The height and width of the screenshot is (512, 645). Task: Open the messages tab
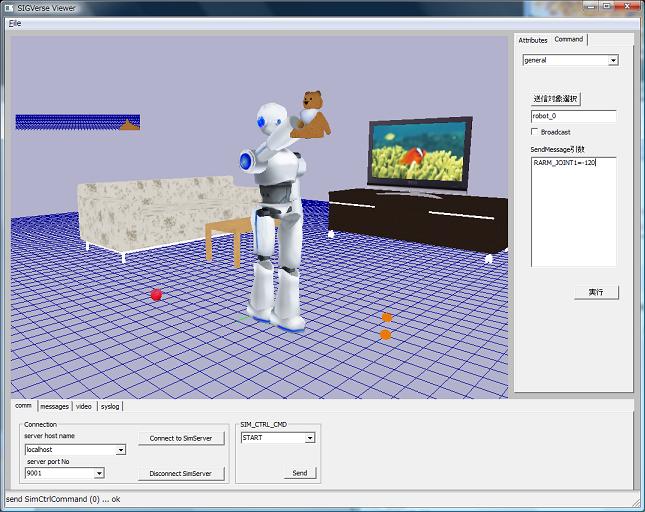(54, 406)
